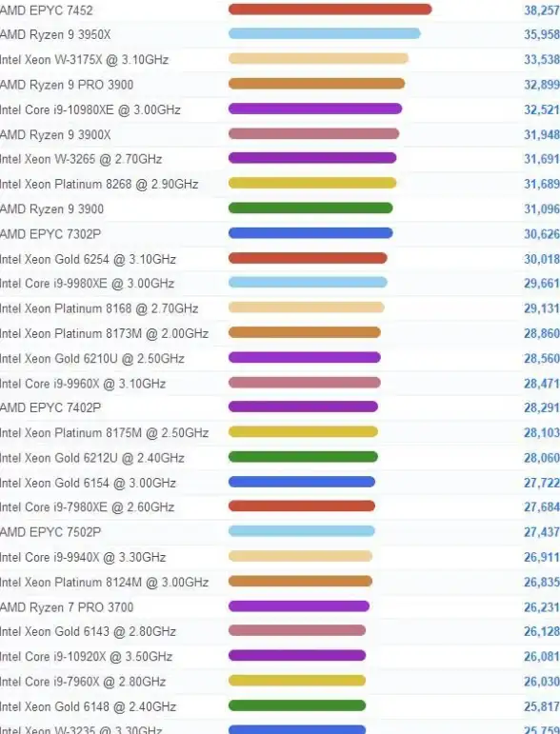Click the blue bar for EPYC 7302P
The height and width of the screenshot is (734, 560).
point(310,232)
